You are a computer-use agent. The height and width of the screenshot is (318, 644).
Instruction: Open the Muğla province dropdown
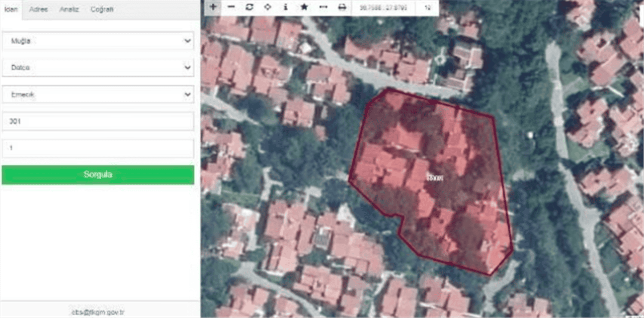pyautogui.click(x=98, y=41)
